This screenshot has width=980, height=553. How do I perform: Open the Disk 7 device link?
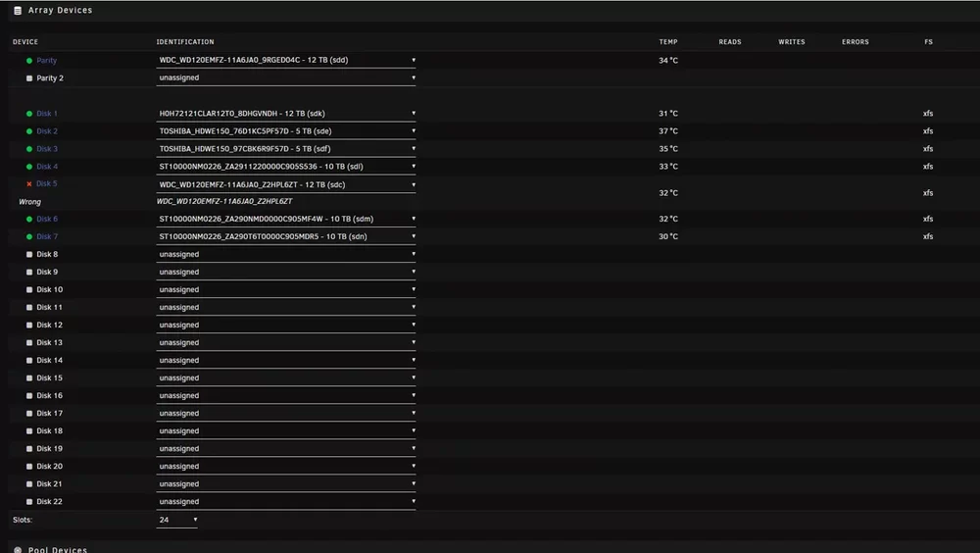click(47, 236)
